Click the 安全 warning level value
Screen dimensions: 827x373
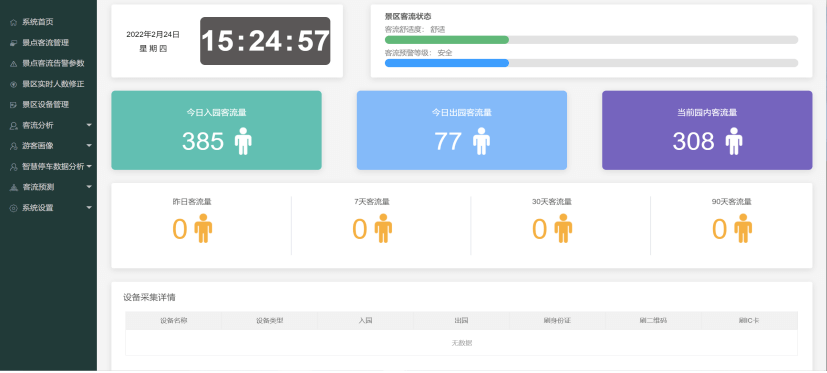tap(445, 53)
